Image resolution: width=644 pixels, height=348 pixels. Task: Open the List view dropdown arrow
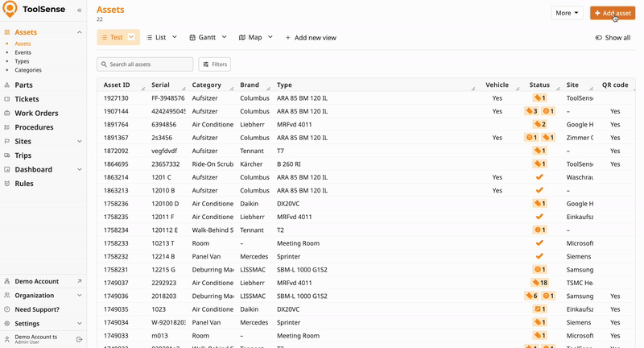[x=174, y=37]
